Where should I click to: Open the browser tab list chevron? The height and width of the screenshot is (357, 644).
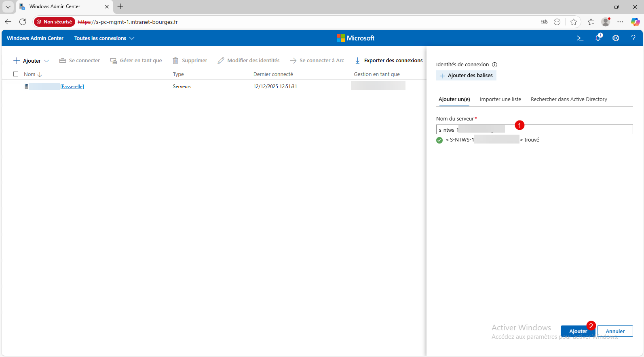[8, 6]
